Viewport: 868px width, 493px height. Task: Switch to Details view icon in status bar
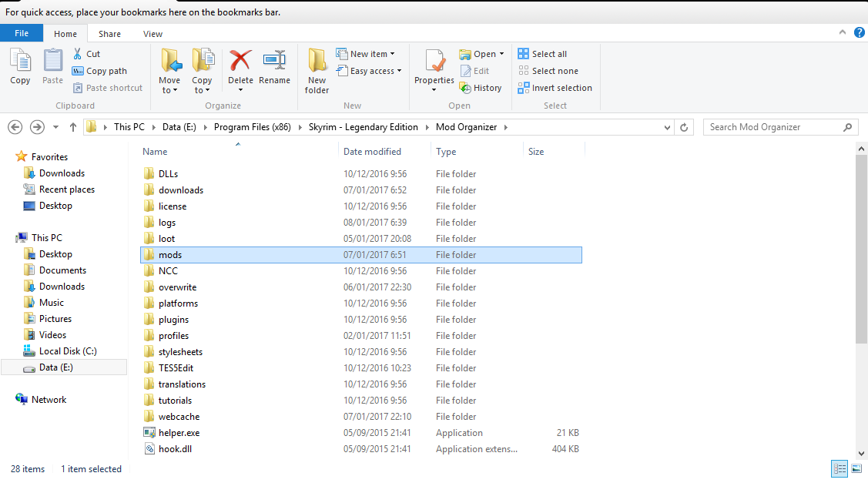pyautogui.click(x=840, y=468)
